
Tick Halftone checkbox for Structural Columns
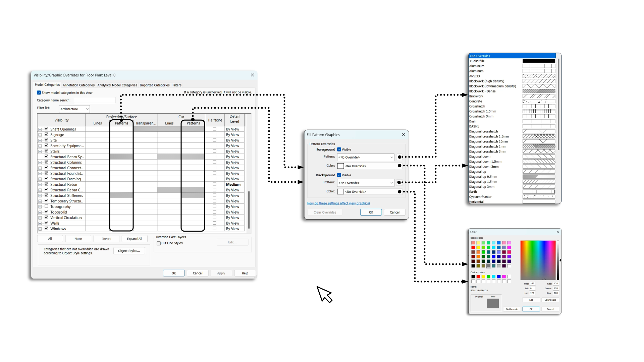point(215,162)
